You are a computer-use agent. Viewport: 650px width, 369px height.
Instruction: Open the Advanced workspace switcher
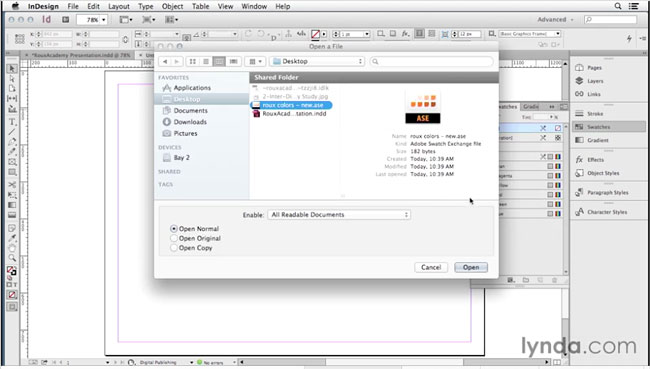coord(555,19)
